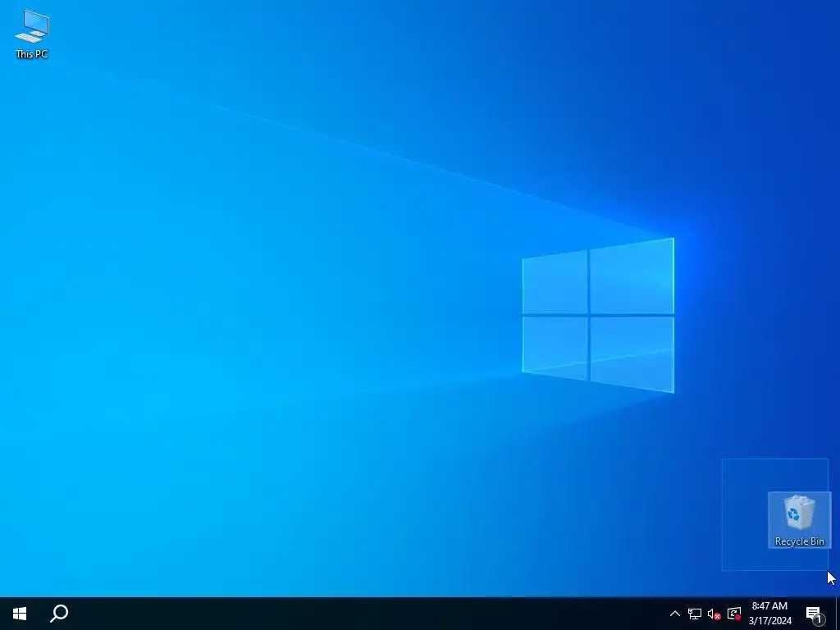Open the Windows Start menu
Viewport: 840px width, 630px height.
pos(20,614)
